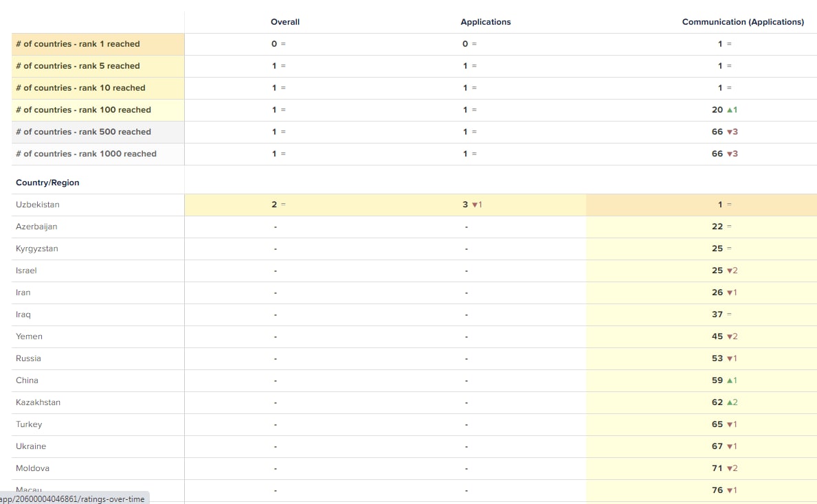Screen dimensions: 817x504
Task: Select the rank 10 reached row label
Action: point(98,88)
